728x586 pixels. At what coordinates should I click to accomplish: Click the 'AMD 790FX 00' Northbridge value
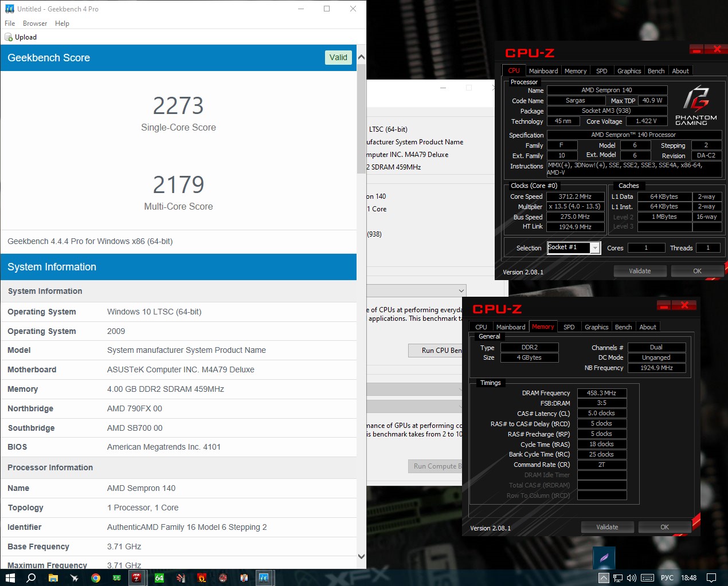click(x=135, y=408)
